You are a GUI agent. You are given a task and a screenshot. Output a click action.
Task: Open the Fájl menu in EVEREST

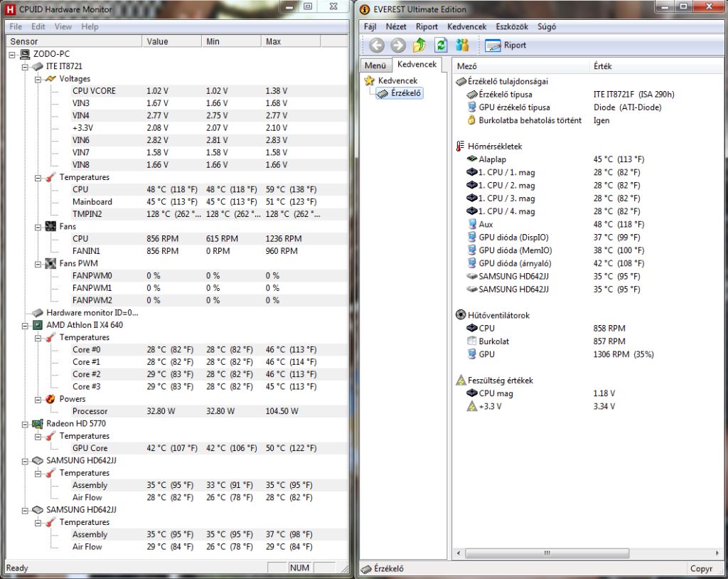[x=370, y=26]
